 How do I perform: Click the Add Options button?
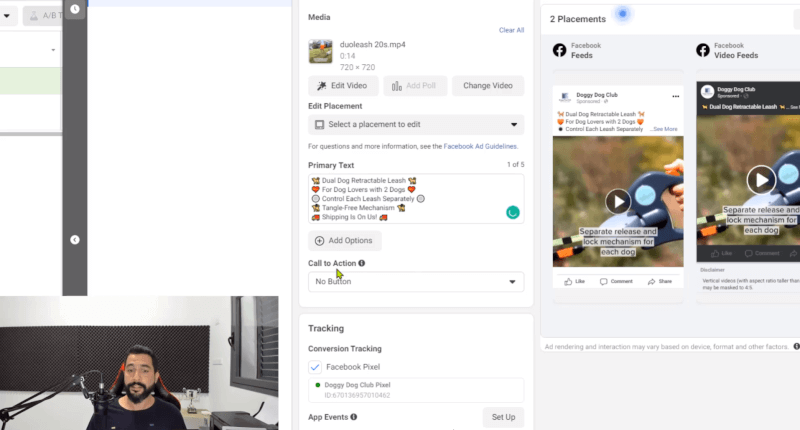click(344, 241)
